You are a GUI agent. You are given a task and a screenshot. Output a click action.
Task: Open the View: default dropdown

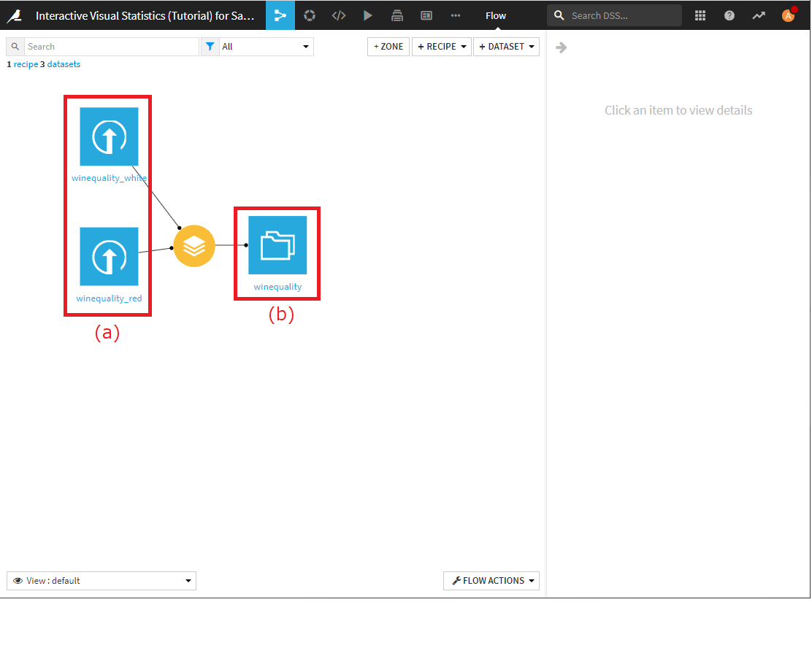tap(101, 580)
